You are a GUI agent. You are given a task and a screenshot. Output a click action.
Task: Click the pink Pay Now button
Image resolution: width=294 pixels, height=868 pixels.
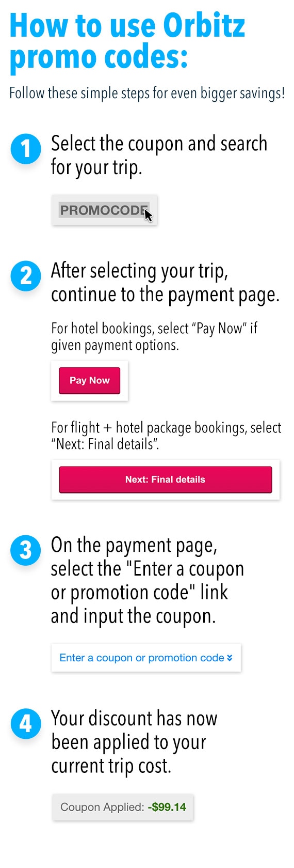coord(89,381)
